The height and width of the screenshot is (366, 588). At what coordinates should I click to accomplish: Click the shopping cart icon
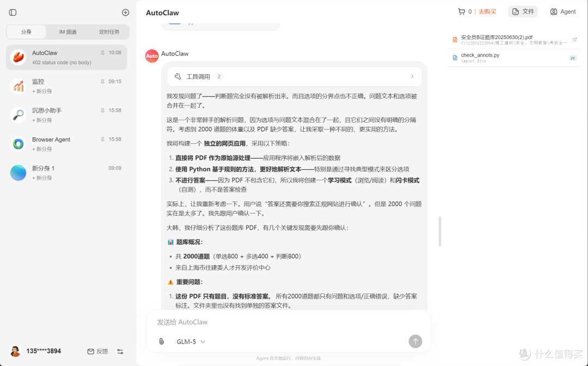[x=461, y=11]
